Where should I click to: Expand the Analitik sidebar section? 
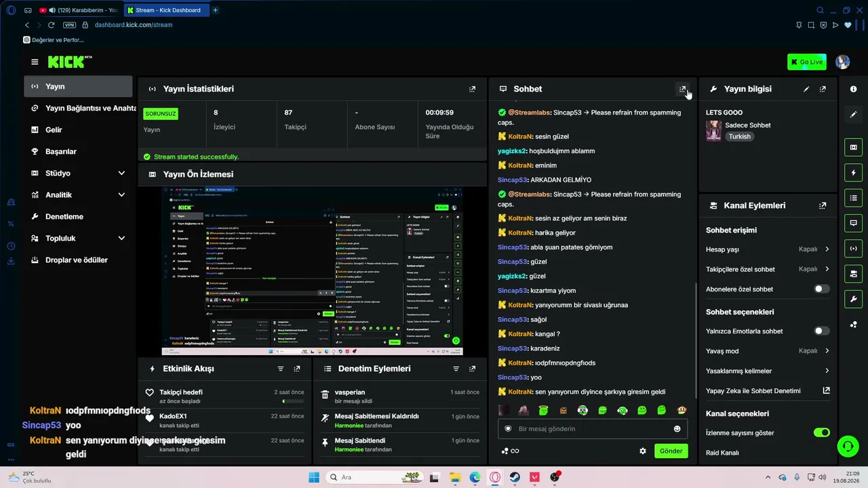coord(79,195)
